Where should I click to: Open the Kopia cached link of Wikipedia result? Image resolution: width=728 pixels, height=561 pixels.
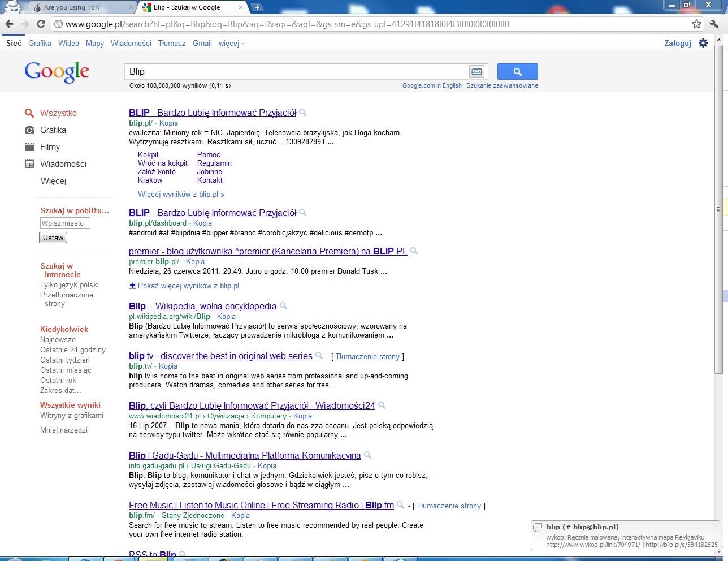(226, 316)
